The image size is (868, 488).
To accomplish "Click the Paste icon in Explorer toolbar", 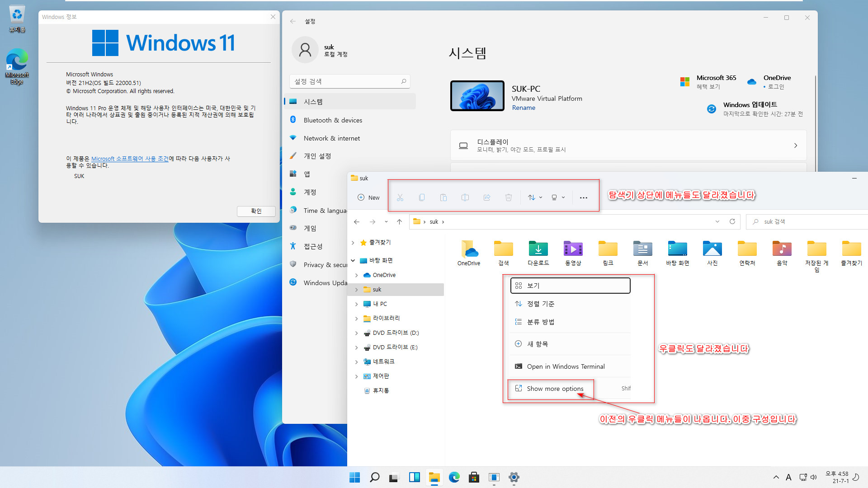I will 443,197.
